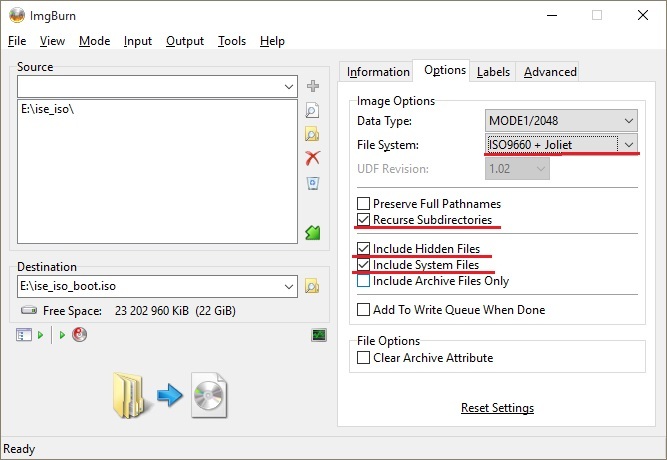Click the destination browse folder icon
667x460 pixels.
click(x=312, y=286)
